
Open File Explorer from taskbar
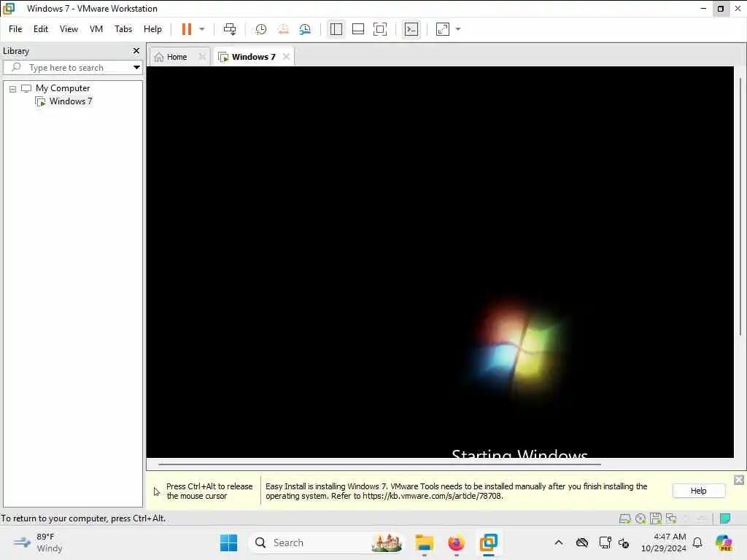424,542
